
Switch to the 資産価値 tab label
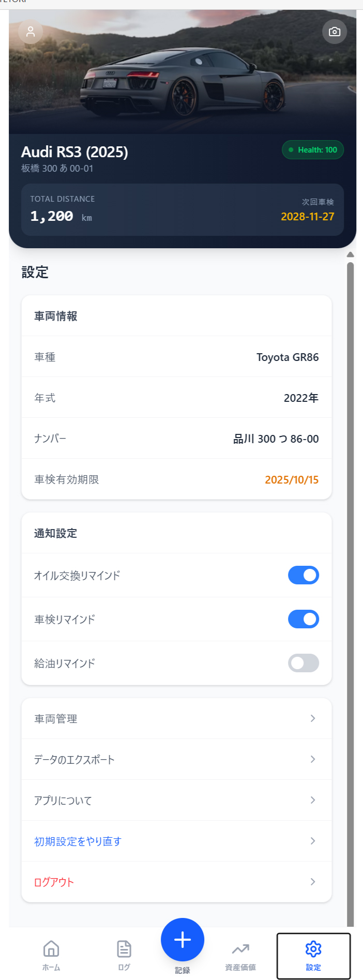pyautogui.click(x=240, y=968)
